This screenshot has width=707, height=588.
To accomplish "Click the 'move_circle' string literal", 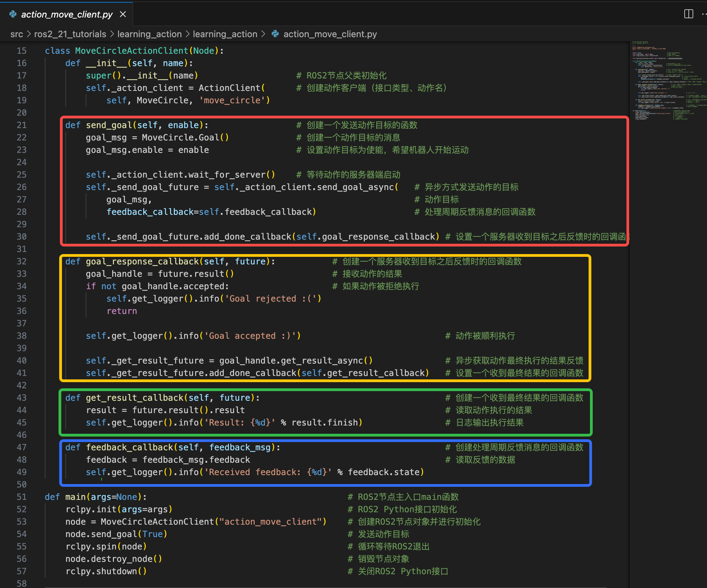I will [x=232, y=100].
